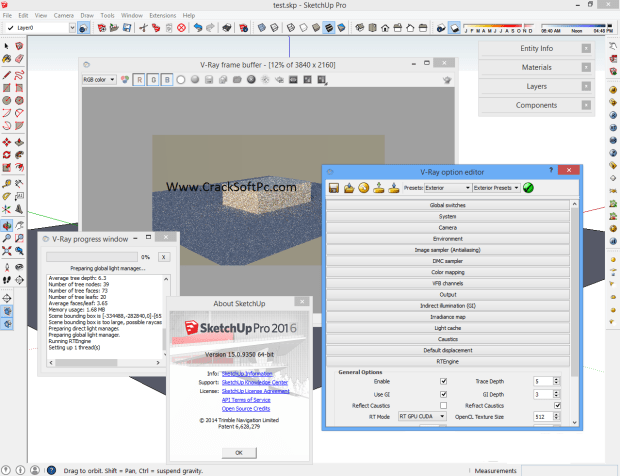Click Save icon in V-Ray option editor

tap(334, 188)
